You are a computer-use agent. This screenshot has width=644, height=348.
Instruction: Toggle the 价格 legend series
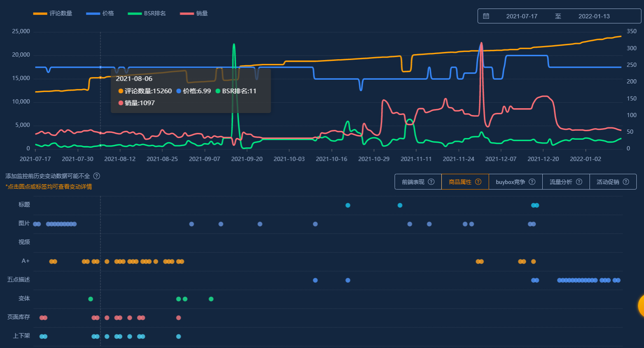coord(100,14)
